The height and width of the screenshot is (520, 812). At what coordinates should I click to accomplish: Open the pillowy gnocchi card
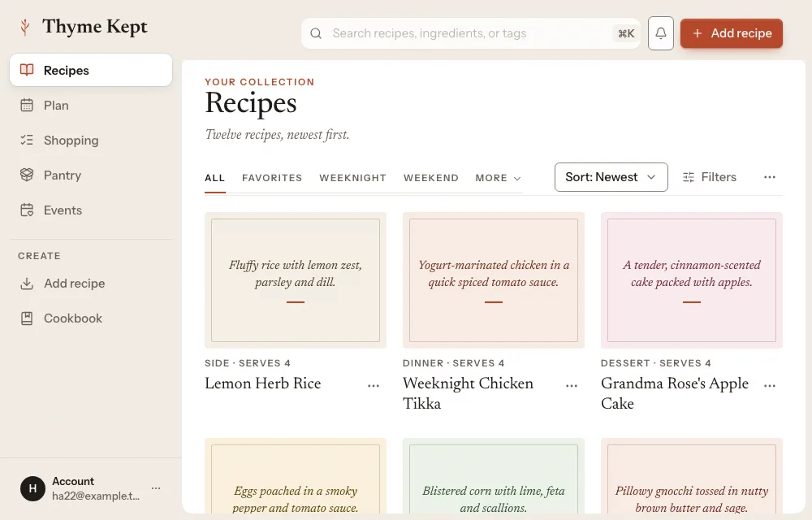691,476
